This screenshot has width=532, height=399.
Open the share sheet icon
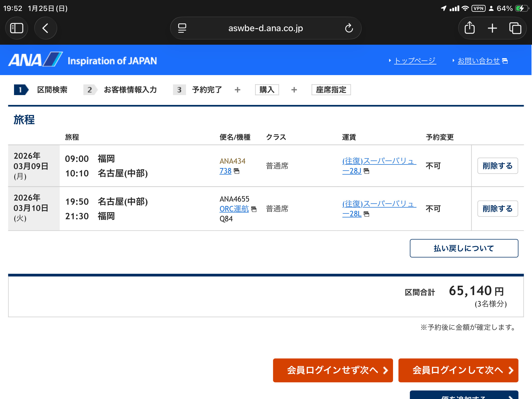[469, 28]
